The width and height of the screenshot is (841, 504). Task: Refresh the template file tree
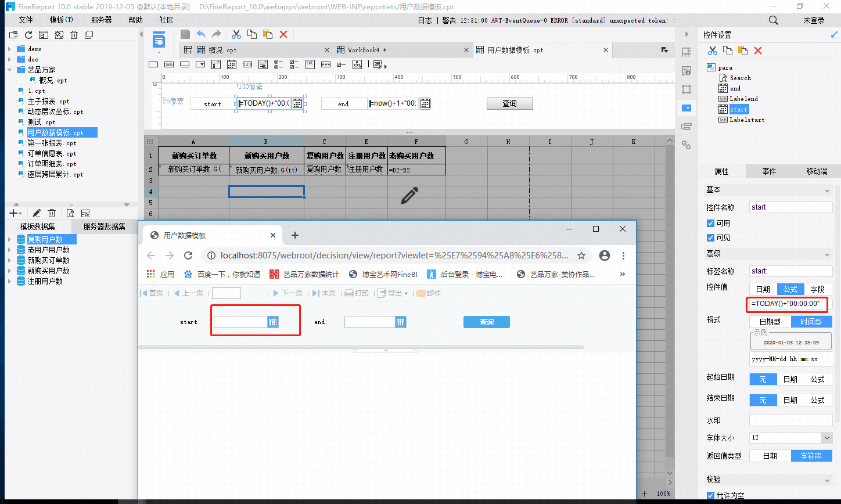(x=28, y=35)
